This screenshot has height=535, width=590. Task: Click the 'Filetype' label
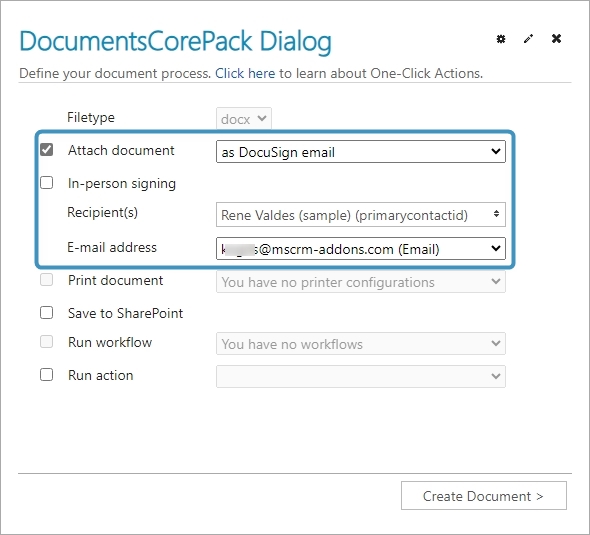[91, 117]
